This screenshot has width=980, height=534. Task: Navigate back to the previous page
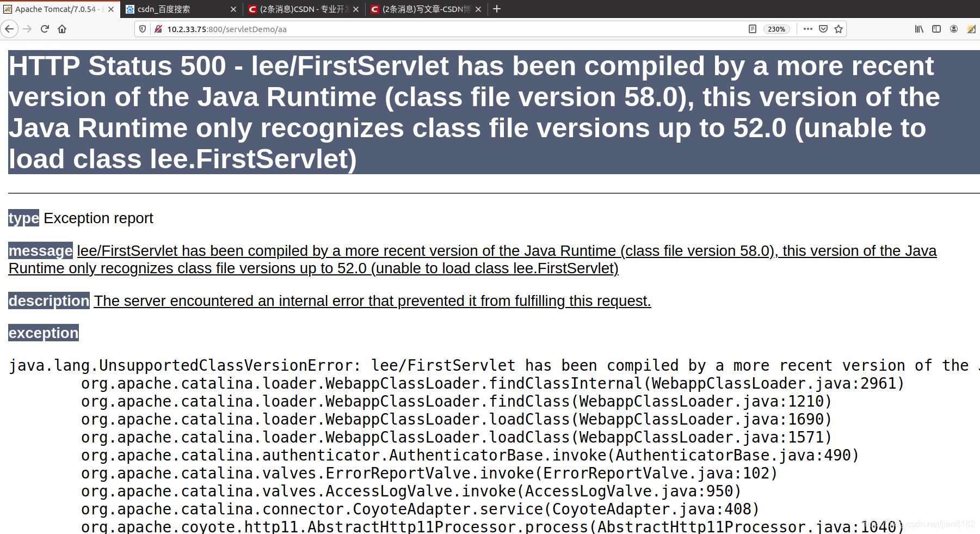click(9, 29)
